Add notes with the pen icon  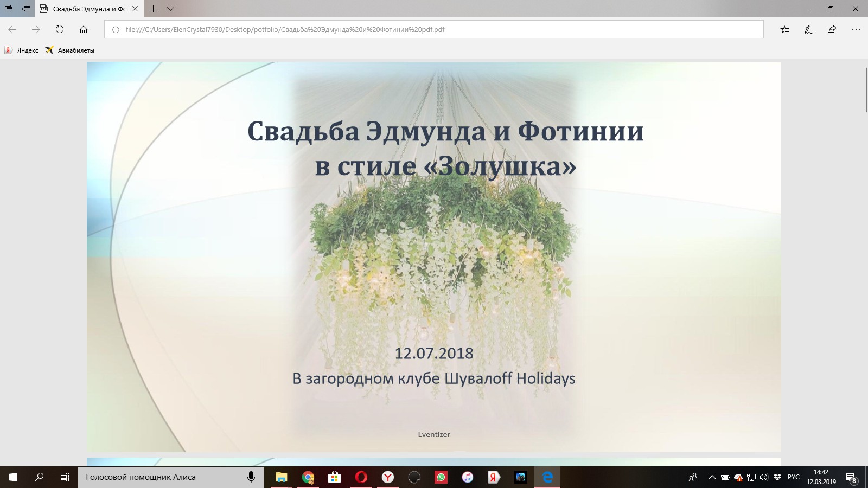tap(808, 29)
